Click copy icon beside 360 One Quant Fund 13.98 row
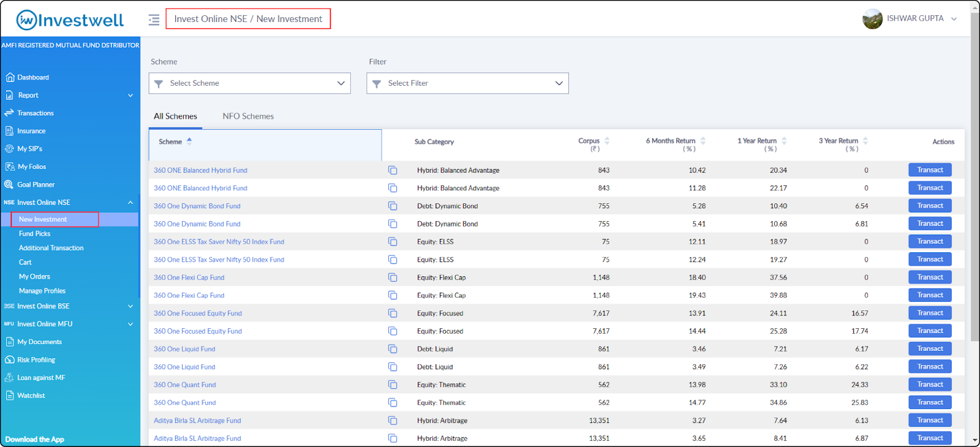Viewport: 980px width, 447px height. pos(393,385)
